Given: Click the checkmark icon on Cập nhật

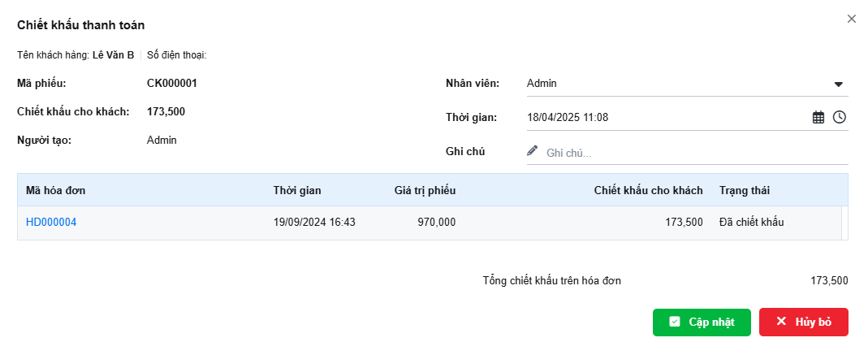Looking at the screenshot, I should [674, 322].
